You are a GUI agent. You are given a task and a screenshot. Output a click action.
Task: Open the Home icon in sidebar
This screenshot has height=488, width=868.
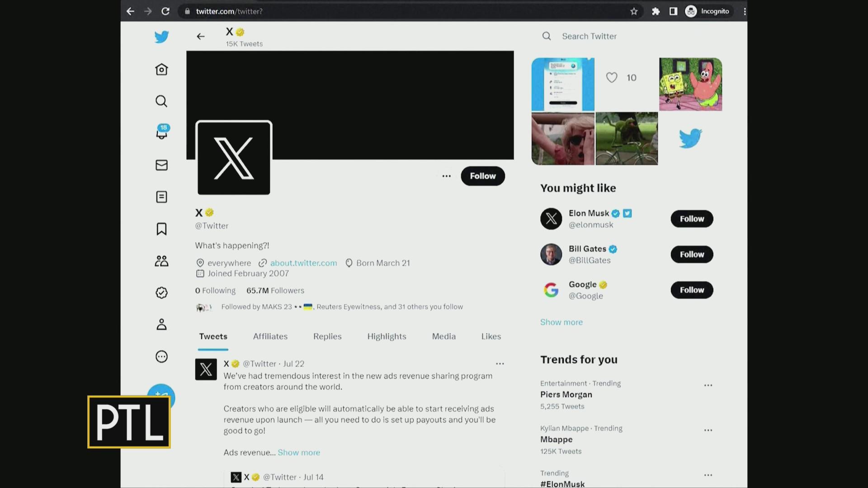pyautogui.click(x=161, y=69)
